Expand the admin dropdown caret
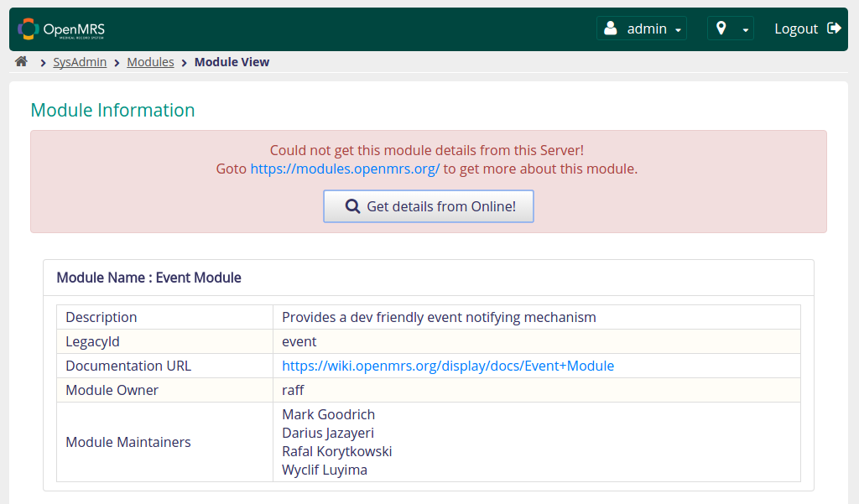Viewport: 859px width, 504px height. coord(678,30)
